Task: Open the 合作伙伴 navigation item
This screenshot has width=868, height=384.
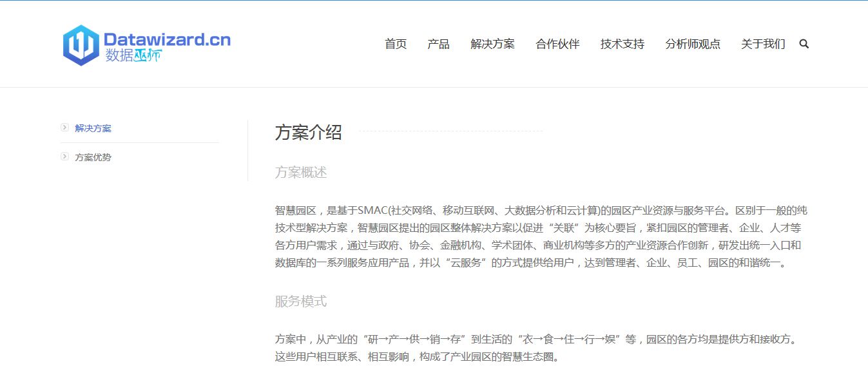Action: 557,44
